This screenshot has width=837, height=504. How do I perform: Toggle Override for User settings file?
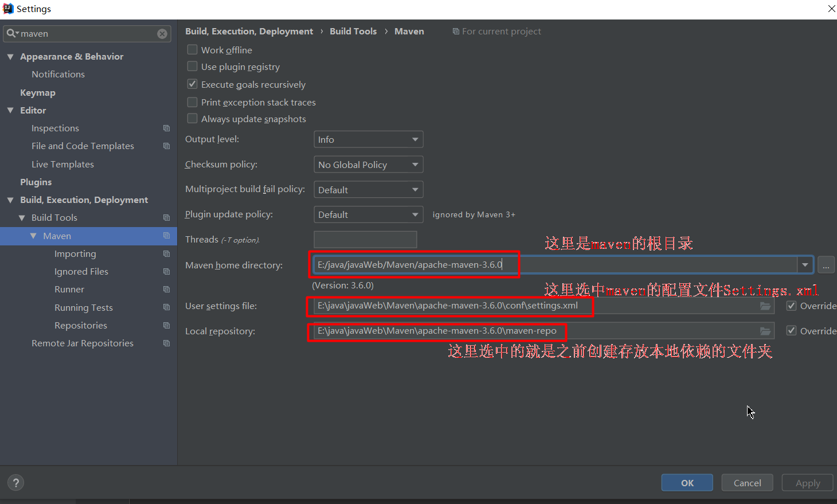(792, 306)
